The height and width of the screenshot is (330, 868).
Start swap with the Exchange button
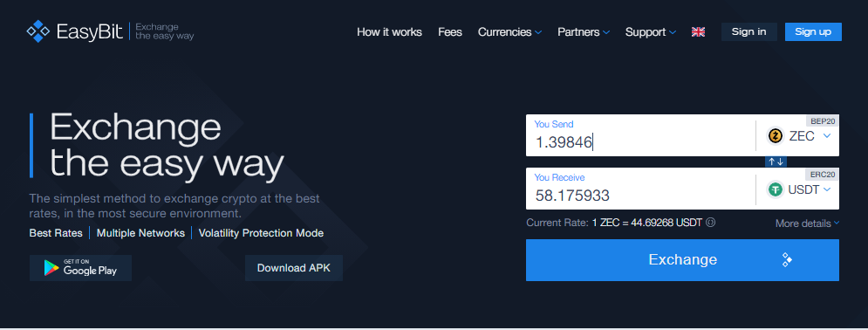point(682,260)
